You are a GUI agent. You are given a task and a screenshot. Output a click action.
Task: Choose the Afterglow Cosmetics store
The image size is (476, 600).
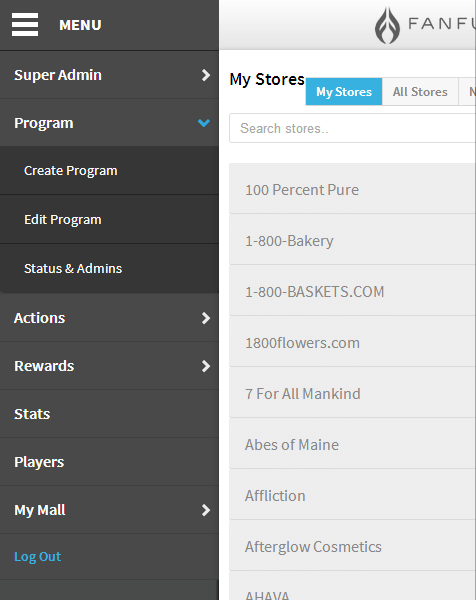tap(352, 546)
